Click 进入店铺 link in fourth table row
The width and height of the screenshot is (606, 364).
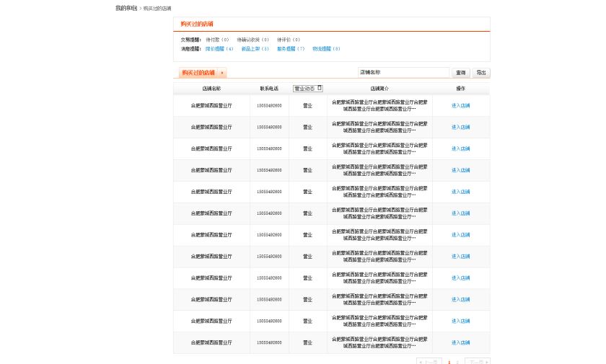click(461, 170)
